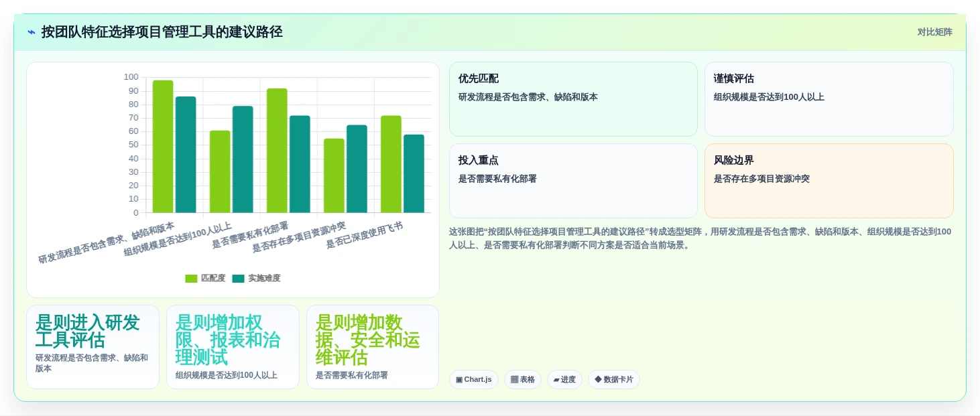
Task: Click the axis label 组织规模是否达到100人以上
Action: tap(178, 239)
